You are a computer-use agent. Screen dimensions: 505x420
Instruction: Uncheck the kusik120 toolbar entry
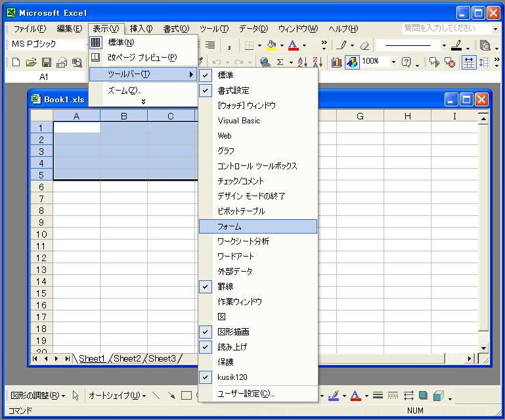257,377
